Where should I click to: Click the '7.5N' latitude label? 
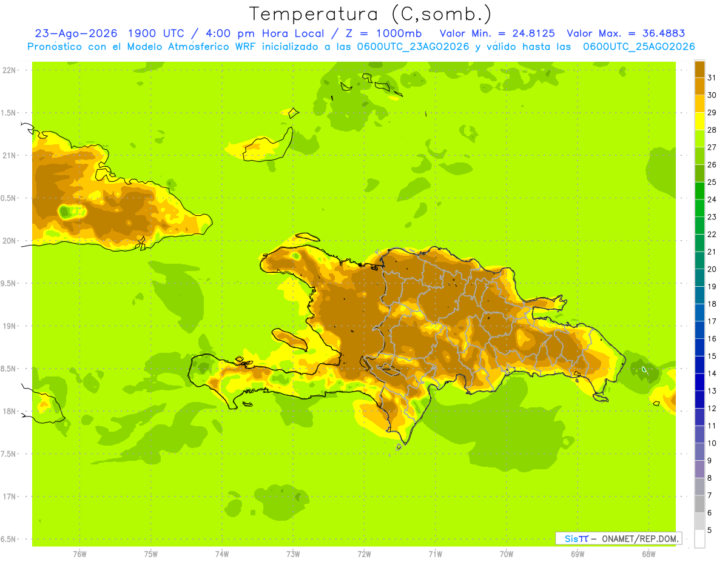8,453
